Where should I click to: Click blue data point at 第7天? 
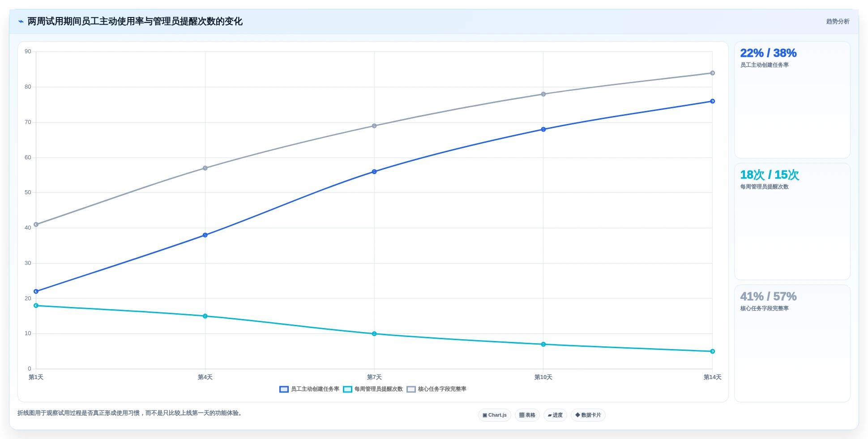tap(374, 172)
